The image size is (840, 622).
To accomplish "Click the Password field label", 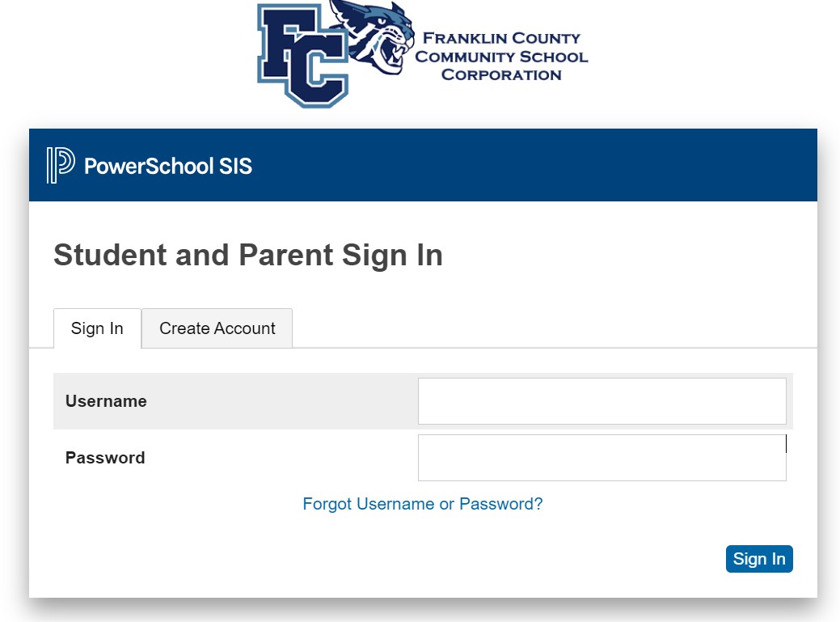I will [105, 458].
